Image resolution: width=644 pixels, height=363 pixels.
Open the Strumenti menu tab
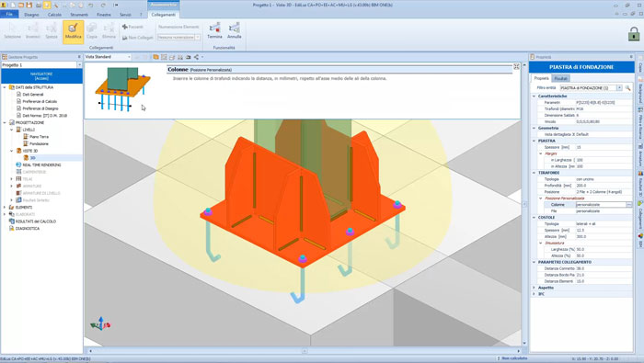[79, 15]
